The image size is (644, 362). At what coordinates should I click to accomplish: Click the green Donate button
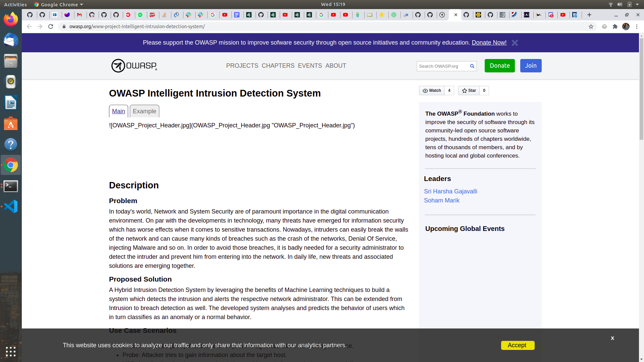pyautogui.click(x=500, y=66)
